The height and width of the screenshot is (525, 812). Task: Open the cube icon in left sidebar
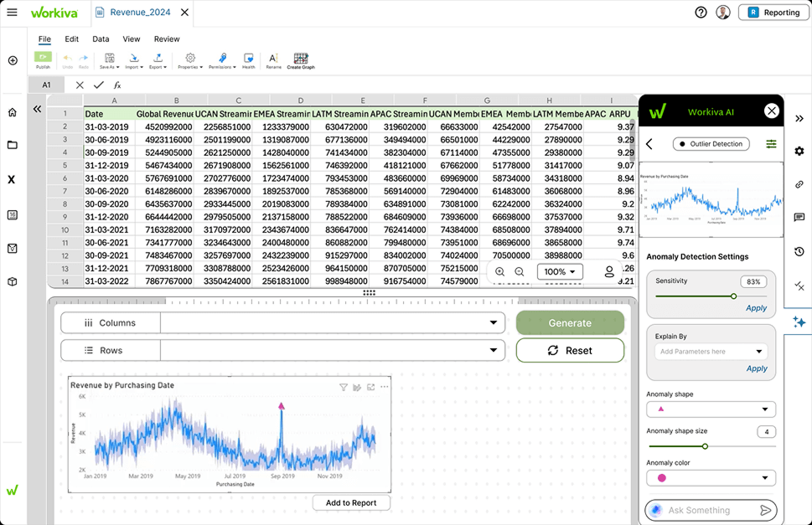click(x=13, y=282)
